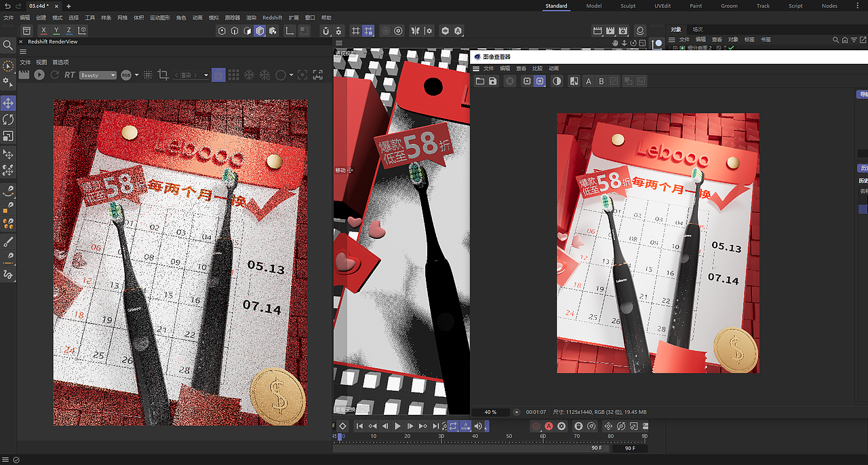Click the snowflake freeze icon in RenderView
This screenshot has height=465, width=868.
coord(249,75)
